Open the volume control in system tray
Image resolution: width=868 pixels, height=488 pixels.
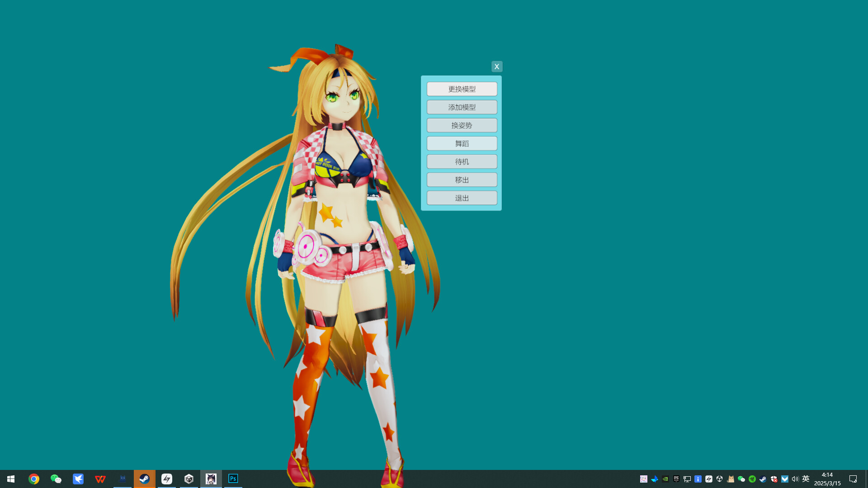click(795, 479)
